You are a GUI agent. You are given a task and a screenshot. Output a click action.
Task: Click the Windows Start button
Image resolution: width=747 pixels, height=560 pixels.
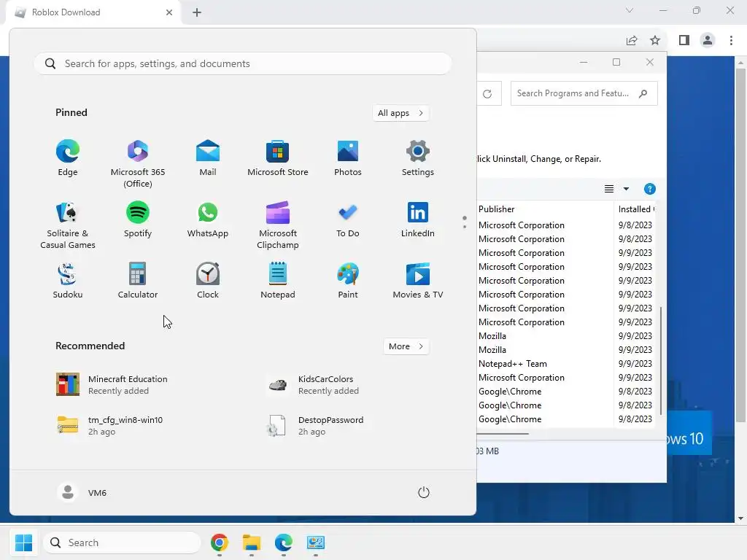click(x=23, y=542)
